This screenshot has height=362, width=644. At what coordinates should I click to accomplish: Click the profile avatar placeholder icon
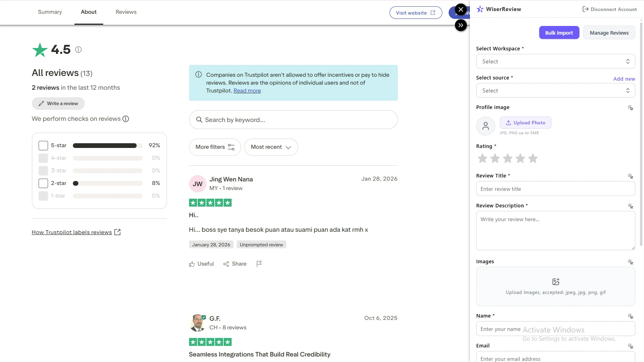pos(486,126)
